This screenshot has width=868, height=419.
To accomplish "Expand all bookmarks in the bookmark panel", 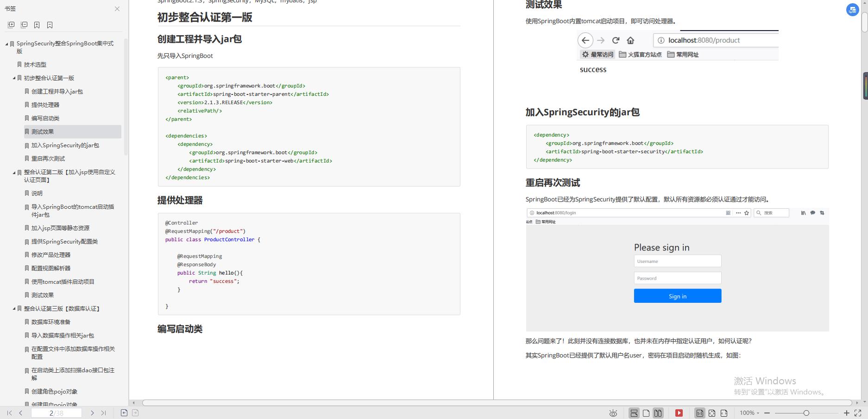I will point(11,25).
